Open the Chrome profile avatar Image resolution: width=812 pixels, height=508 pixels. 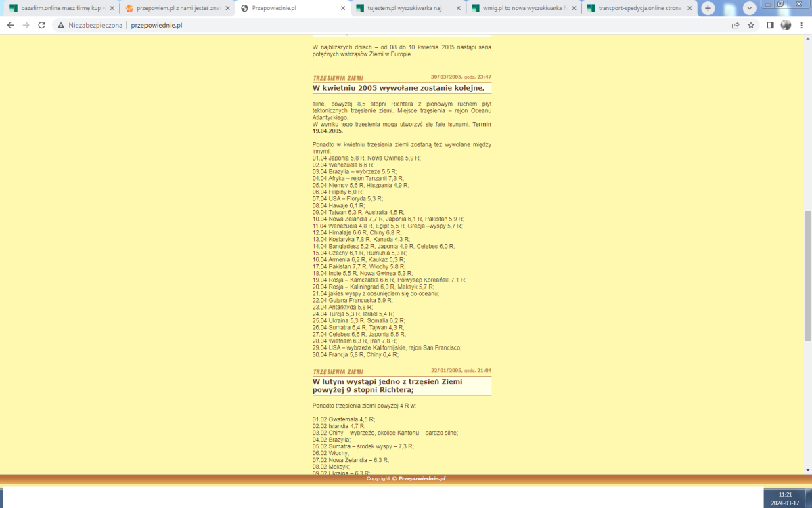coord(786,25)
